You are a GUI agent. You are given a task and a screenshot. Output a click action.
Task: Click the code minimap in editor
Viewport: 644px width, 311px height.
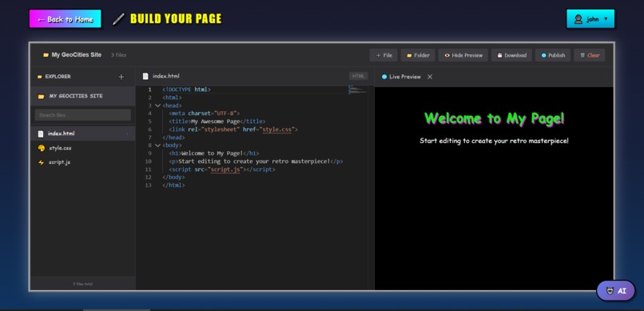(x=357, y=90)
